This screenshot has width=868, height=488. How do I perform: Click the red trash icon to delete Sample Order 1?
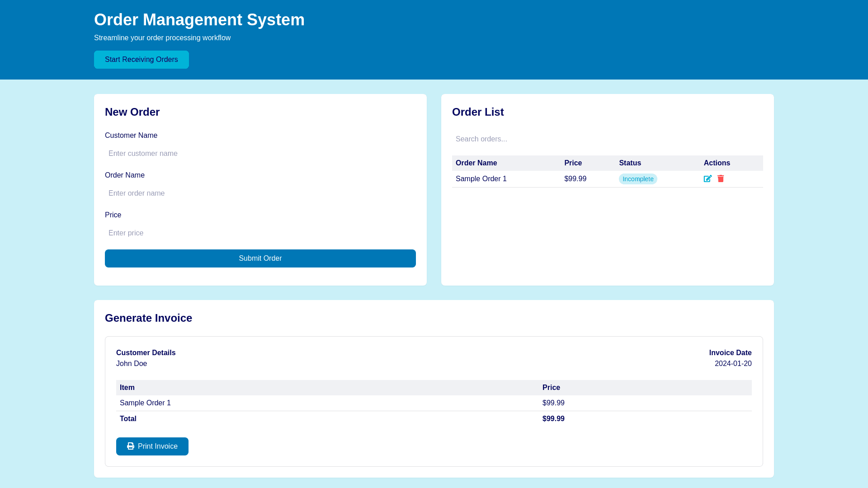pos(720,178)
